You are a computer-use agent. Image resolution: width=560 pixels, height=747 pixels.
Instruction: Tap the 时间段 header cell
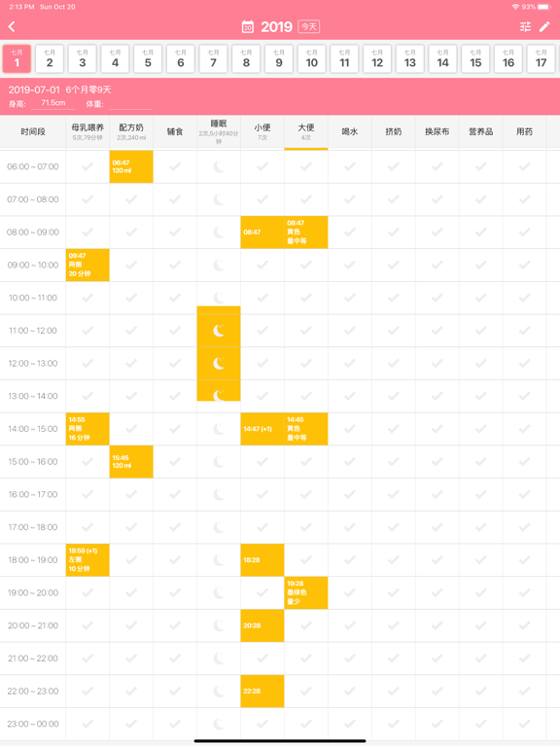pos(33,131)
